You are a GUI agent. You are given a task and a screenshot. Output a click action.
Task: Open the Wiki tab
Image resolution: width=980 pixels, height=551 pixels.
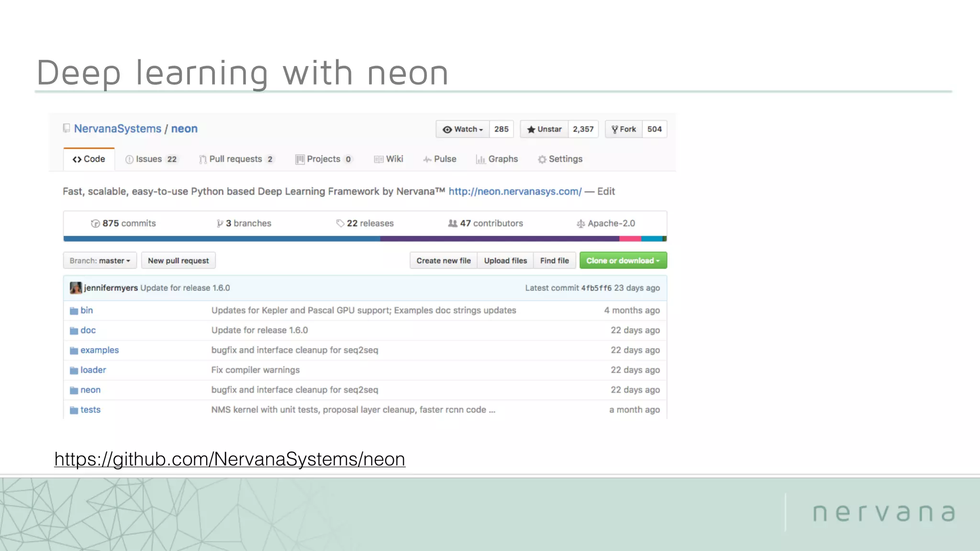pos(389,159)
